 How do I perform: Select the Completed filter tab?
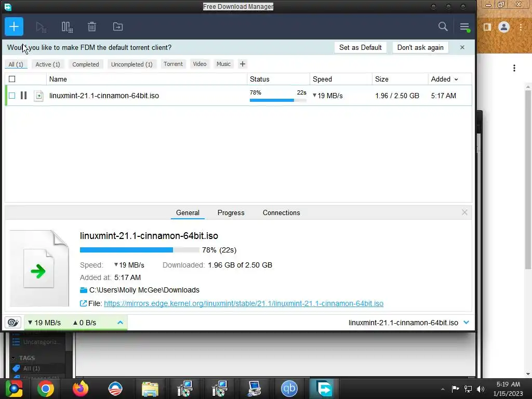click(x=86, y=64)
